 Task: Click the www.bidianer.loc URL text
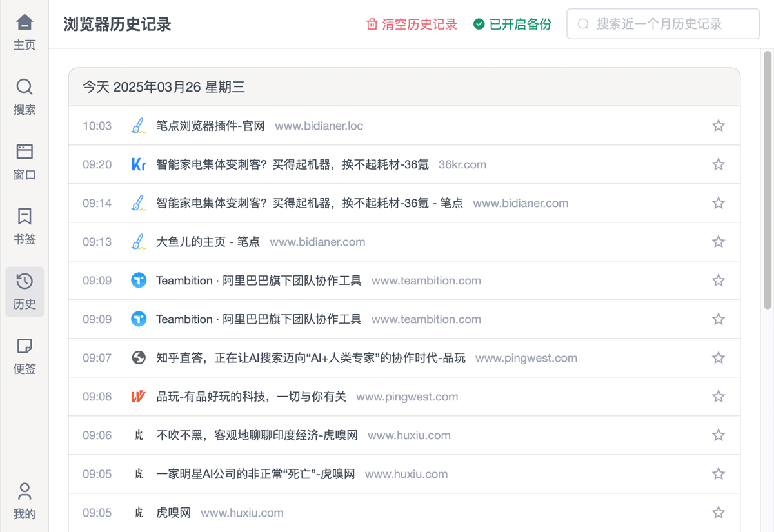tap(319, 126)
